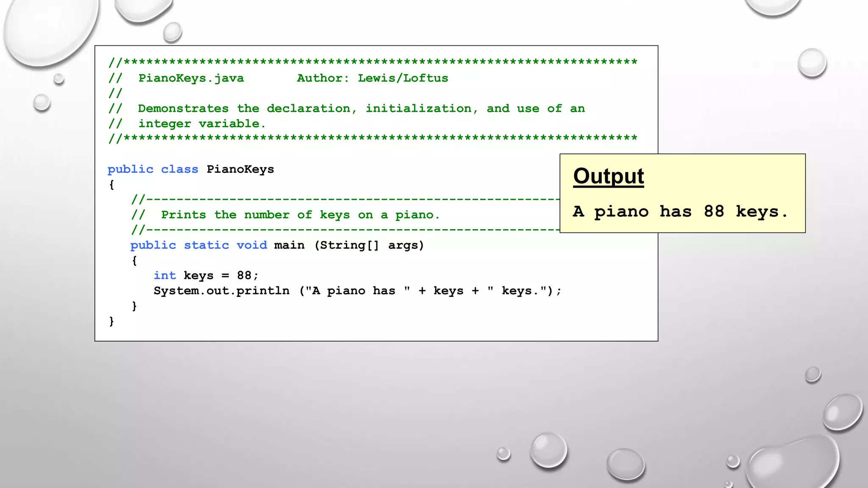Click the large water droplet at top-left

coord(49,30)
